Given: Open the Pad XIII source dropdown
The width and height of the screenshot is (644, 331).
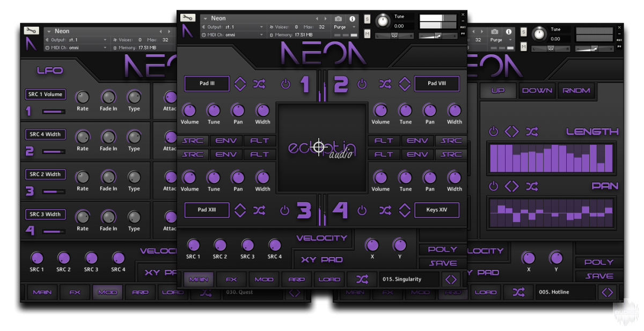Looking at the screenshot, I should click(x=207, y=210).
